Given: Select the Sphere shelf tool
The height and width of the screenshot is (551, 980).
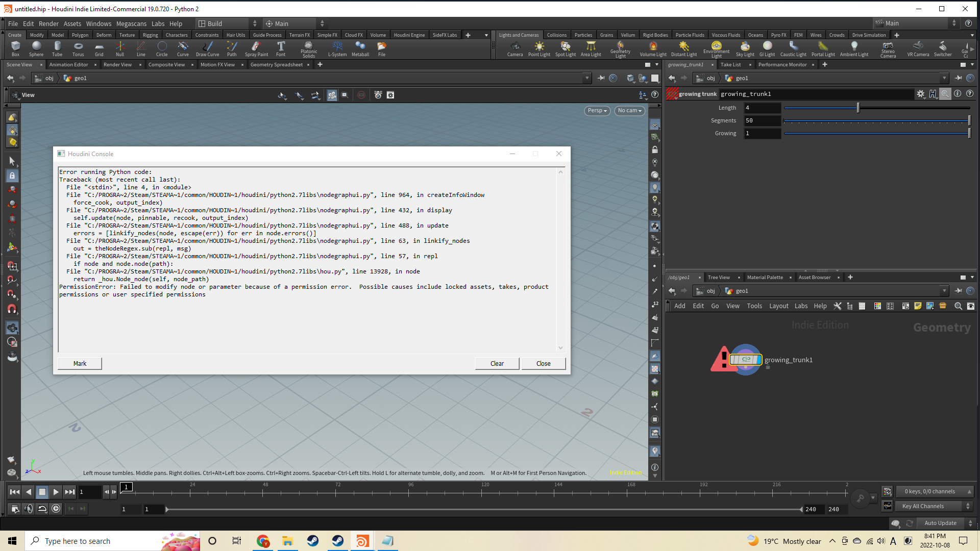Looking at the screenshot, I should [x=36, y=48].
